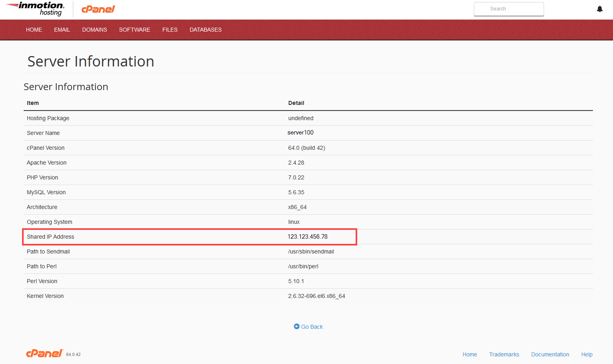Open the Trademarks footer link

(x=504, y=354)
